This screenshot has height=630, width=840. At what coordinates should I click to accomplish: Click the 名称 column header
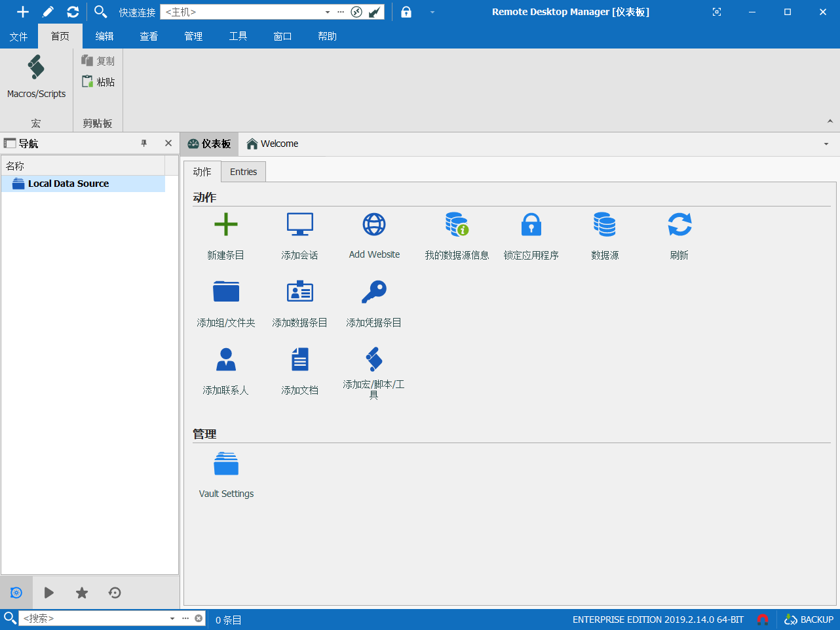(83, 165)
